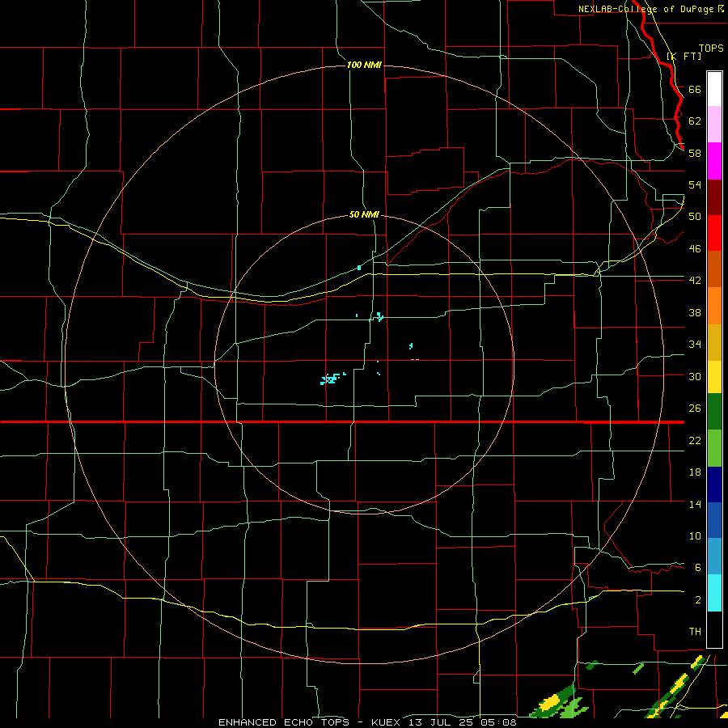Select the 42 scale label
The width and height of the screenshot is (728, 728).
(x=695, y=281)
